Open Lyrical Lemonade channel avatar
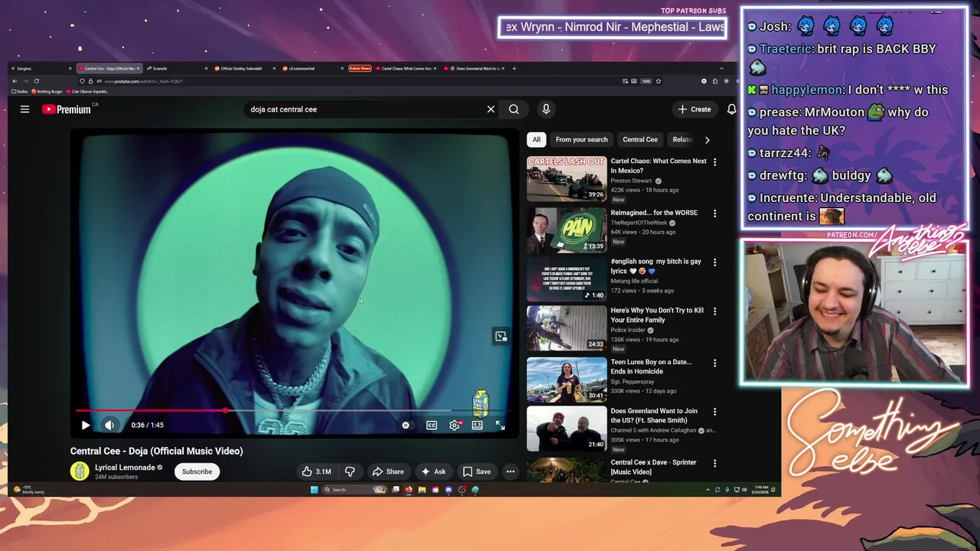980x551 pixels. [80, 471]
